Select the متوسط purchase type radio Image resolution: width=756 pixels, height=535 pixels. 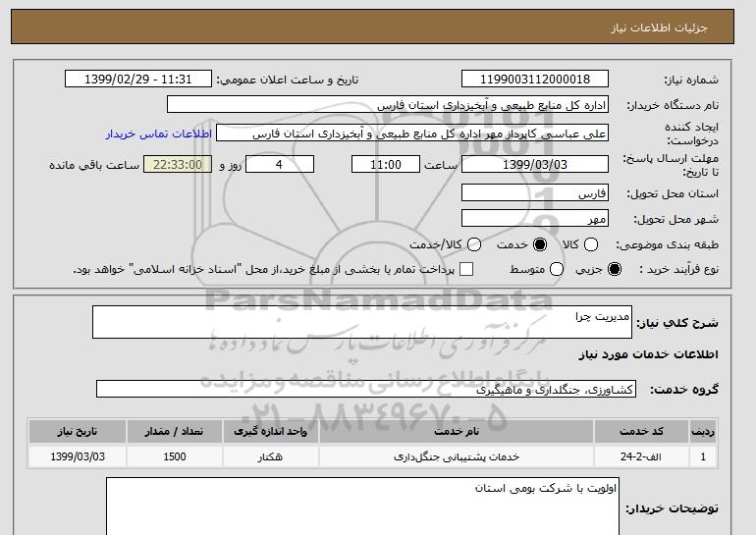557,269
